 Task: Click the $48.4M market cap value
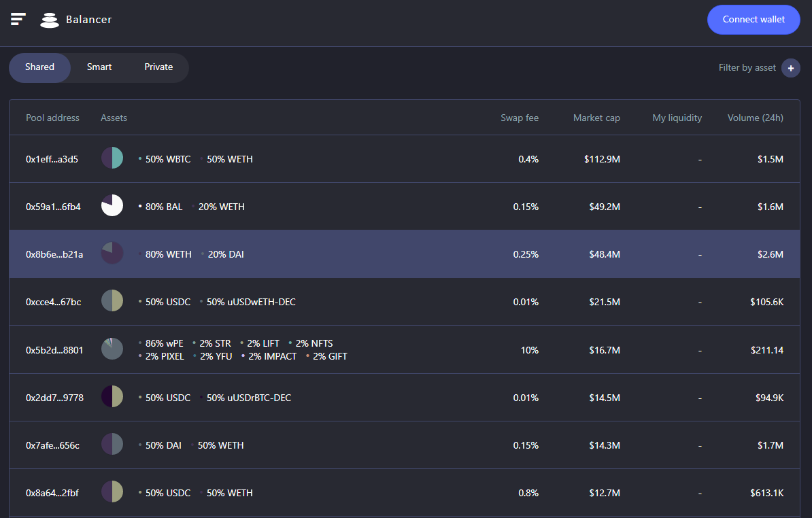click(x=605, y=255)
